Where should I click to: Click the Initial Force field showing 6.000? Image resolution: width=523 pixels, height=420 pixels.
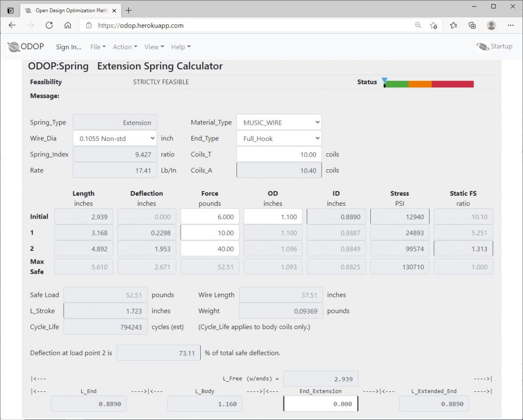[x=209, y=216]
